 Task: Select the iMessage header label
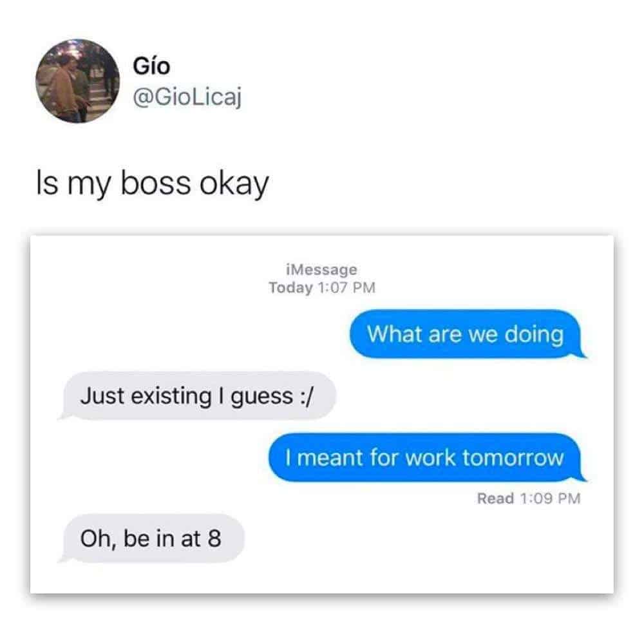click(321, 269)
